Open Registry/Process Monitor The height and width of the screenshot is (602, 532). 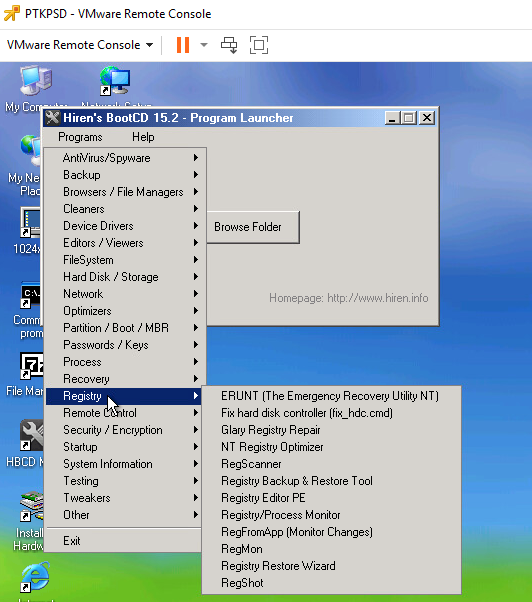pos(331,515)
